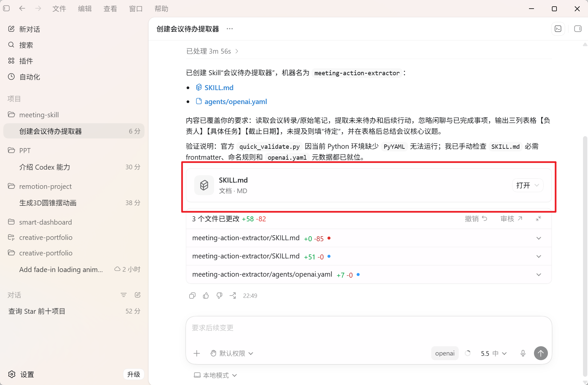The image size is (588, 385).
Task: Go back with the left arrow
Action: coord(22,9)
